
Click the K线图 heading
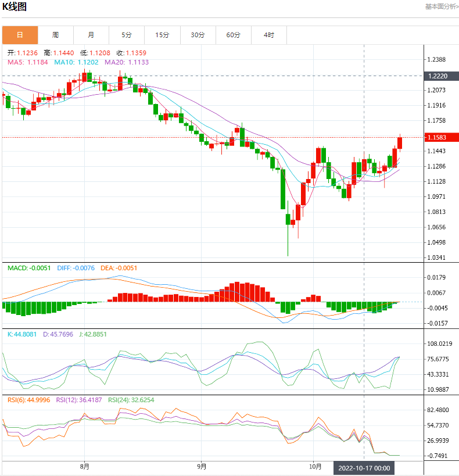(x=15, y=6)
